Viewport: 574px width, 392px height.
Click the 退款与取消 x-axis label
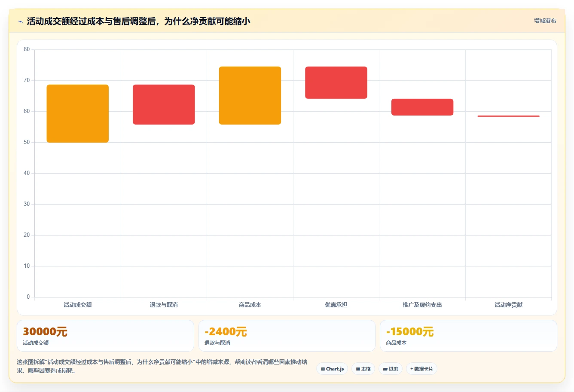(164, 305)
